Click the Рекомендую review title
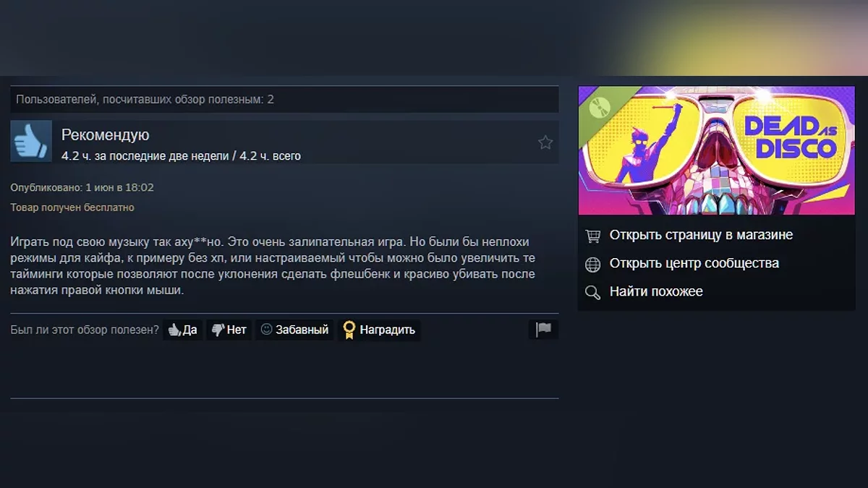Image resolution: width=868 pixels, height=488 pixels. point(105,134)
